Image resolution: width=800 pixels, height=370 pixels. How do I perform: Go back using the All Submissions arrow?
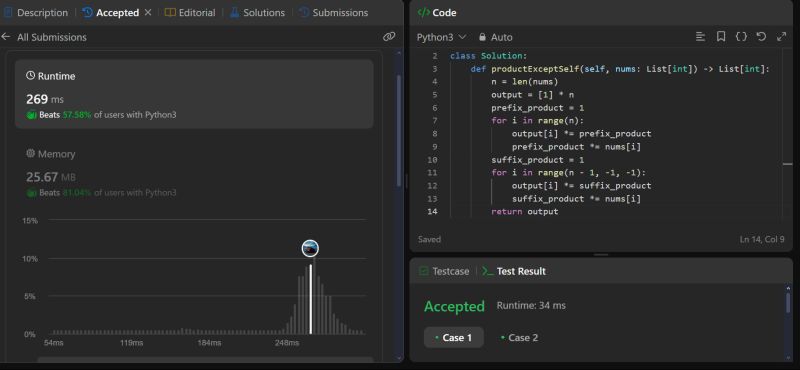point(6,37)
